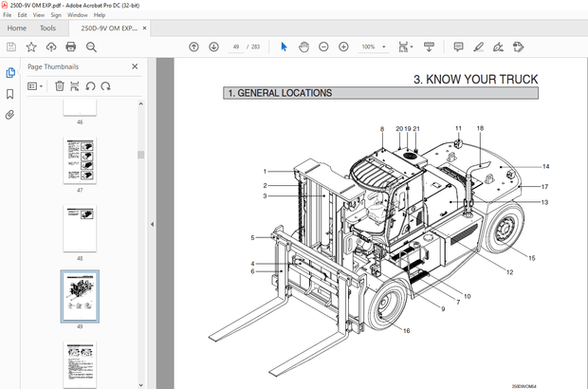Open the Bookmarks panel icon
The height and width of the screenshot is (389, 588).
tap(10, 94)
